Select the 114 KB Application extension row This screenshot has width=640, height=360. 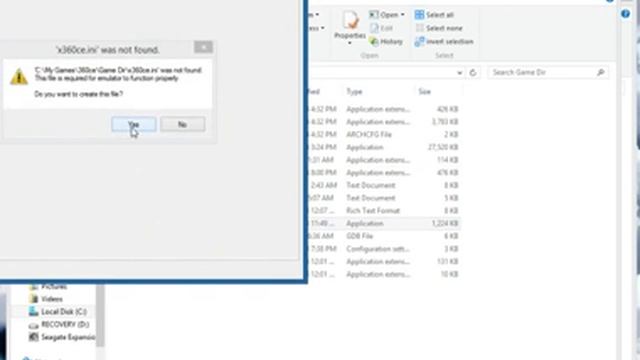point(384,160)
